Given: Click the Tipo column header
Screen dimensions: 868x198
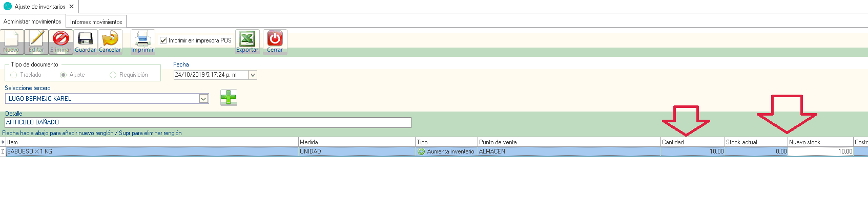Looking at the screenshot, I should point(446,142).
